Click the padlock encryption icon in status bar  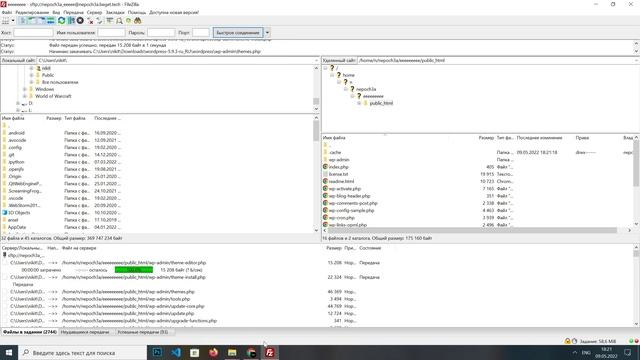point(567,341)
